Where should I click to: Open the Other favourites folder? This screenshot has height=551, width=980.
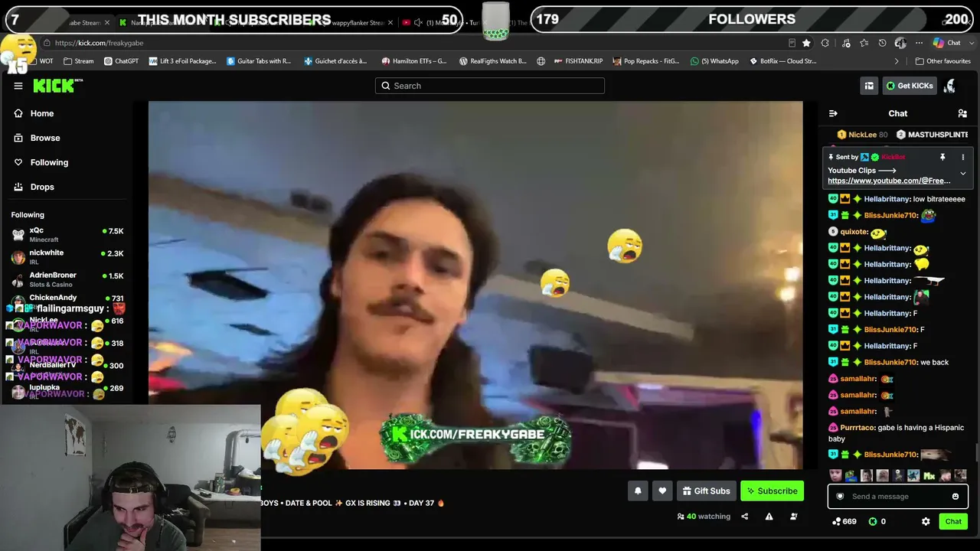(x=942, y=61)
